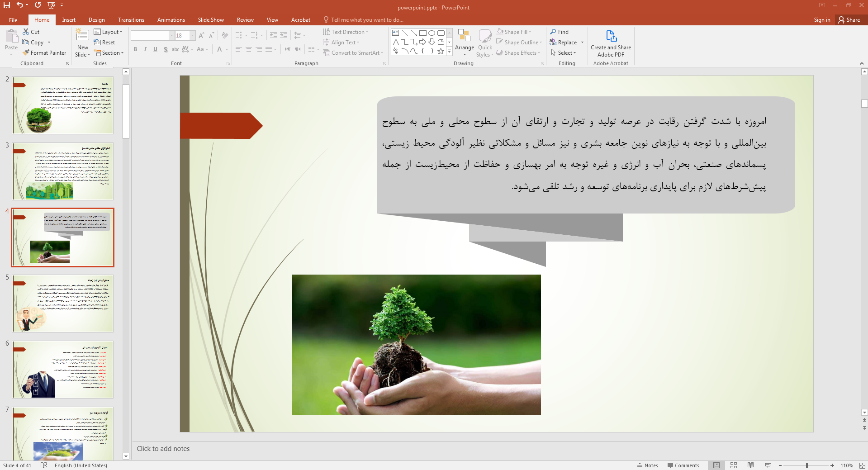Open Shape Fill options

(x=514, y=32)
